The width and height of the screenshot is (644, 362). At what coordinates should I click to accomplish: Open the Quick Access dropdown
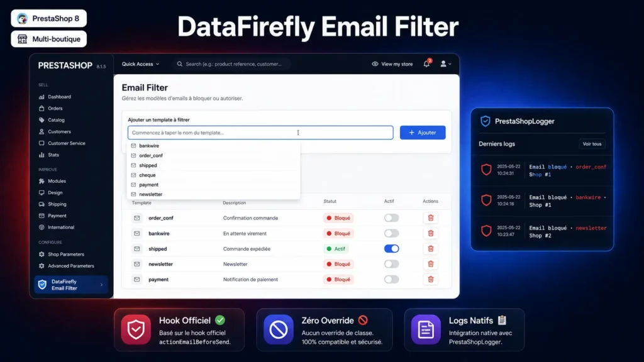[140, 64]
